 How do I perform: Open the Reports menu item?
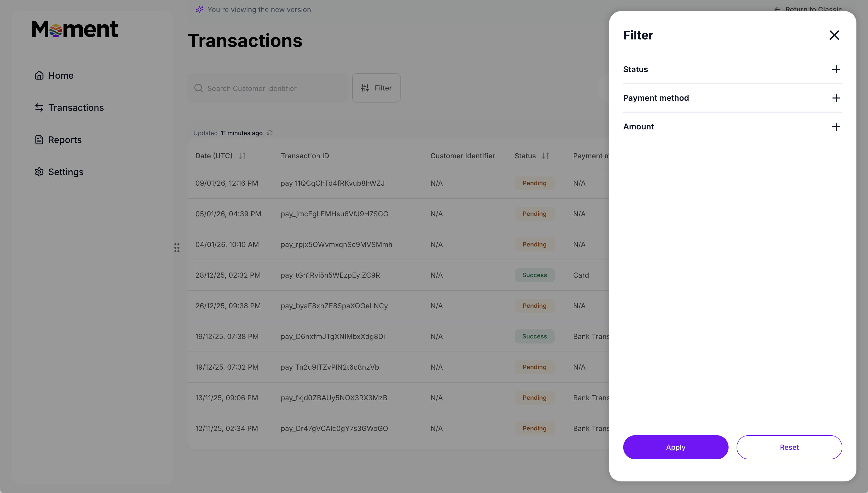click(x=65, y=140)
